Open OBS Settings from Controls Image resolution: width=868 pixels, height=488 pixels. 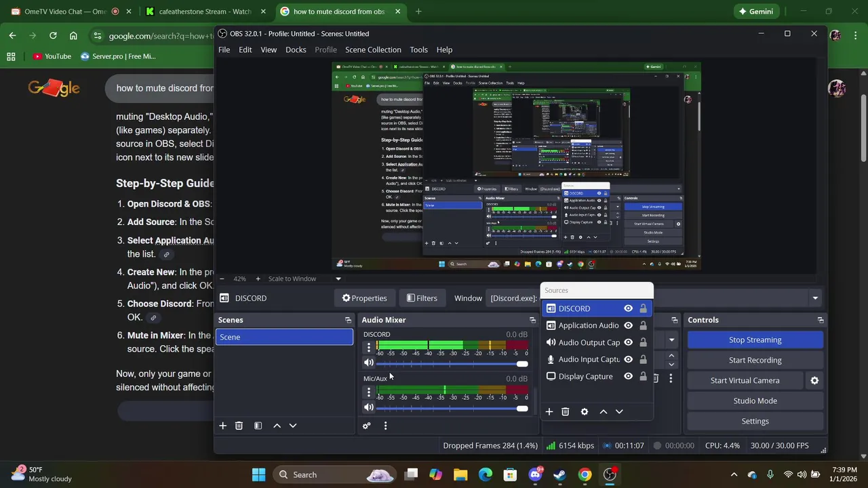click(x=755, y=421)
